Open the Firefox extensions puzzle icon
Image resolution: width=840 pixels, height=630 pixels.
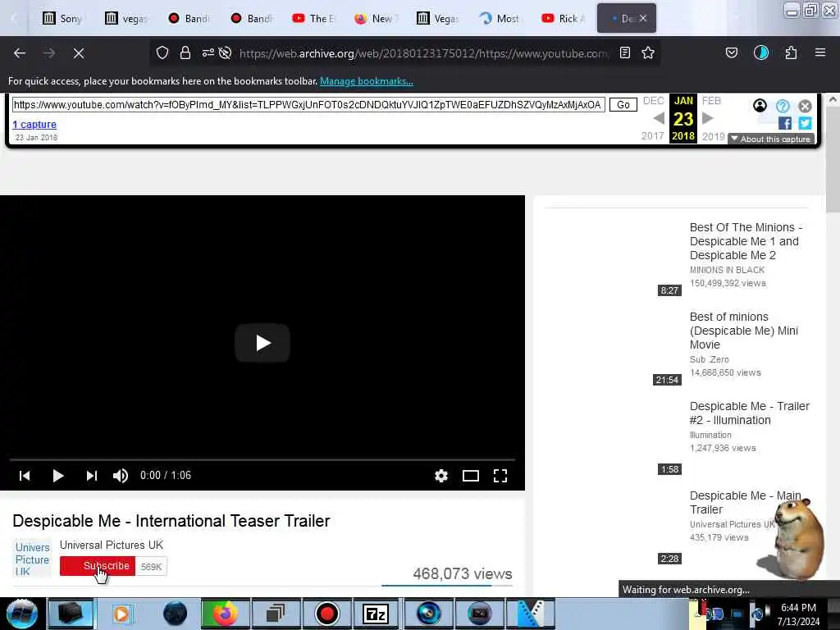pos(791,52)
